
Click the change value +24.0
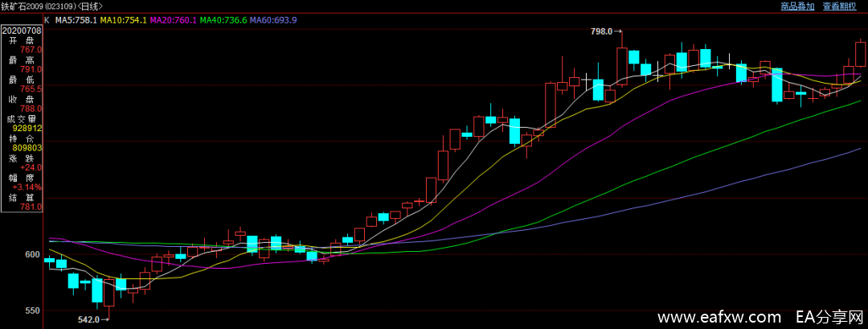tap(31, 167)
